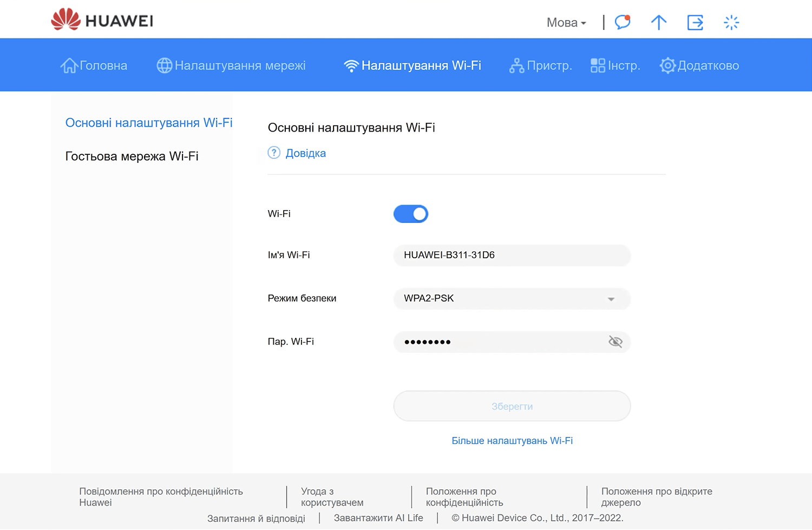
Task: Open the Режим безпеки WPA2-PSK dropdown
Action: [512, 299]
